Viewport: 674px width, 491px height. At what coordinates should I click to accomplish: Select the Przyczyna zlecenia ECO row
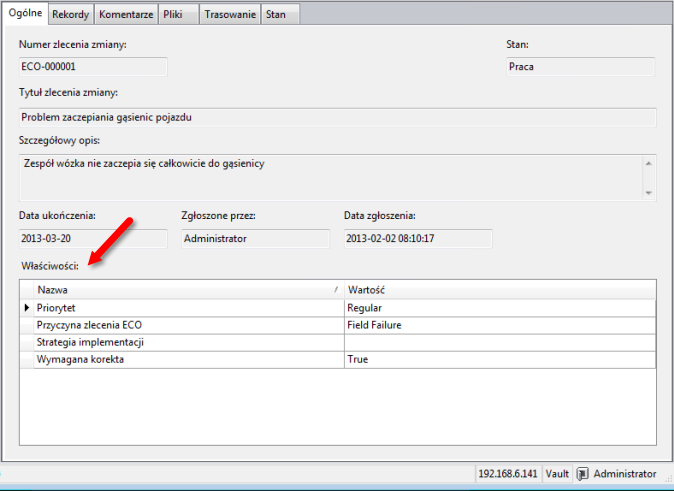337,325
